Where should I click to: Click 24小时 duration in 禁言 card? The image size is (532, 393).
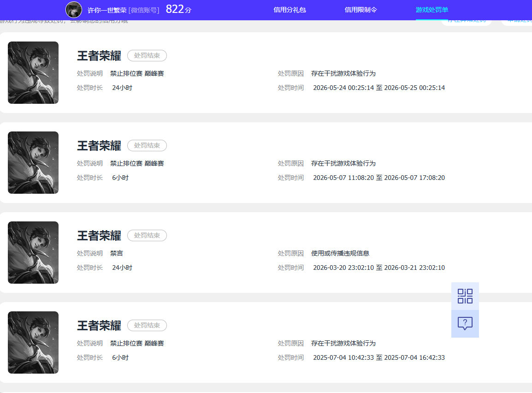[122, 268]
